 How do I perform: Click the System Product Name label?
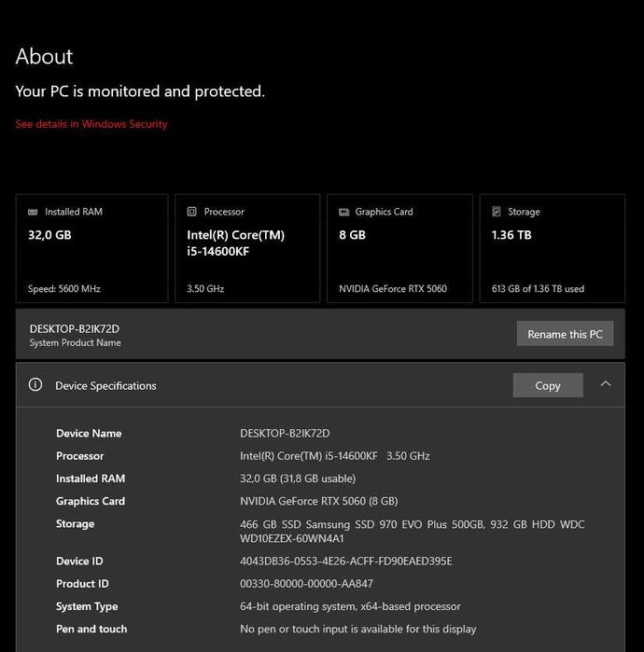pos(76,343)
